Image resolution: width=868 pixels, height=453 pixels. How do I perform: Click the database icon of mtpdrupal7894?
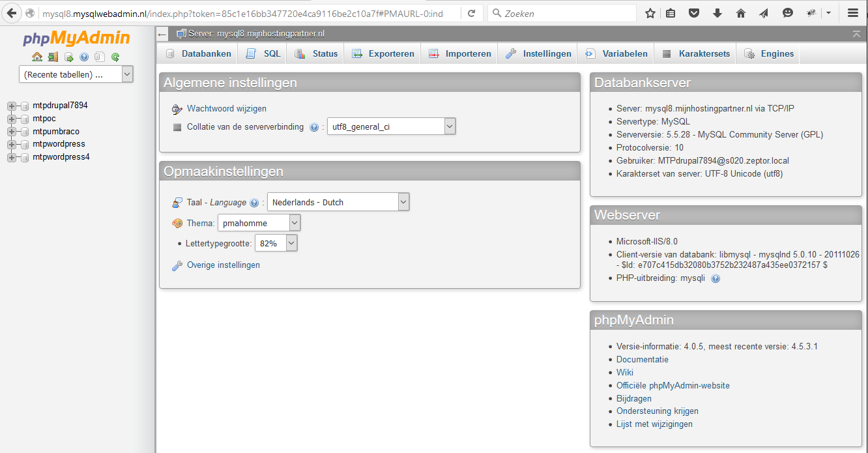point(25,106)
